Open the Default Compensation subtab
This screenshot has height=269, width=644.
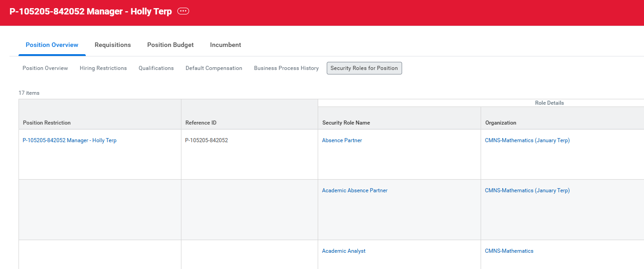click(213, 68)
